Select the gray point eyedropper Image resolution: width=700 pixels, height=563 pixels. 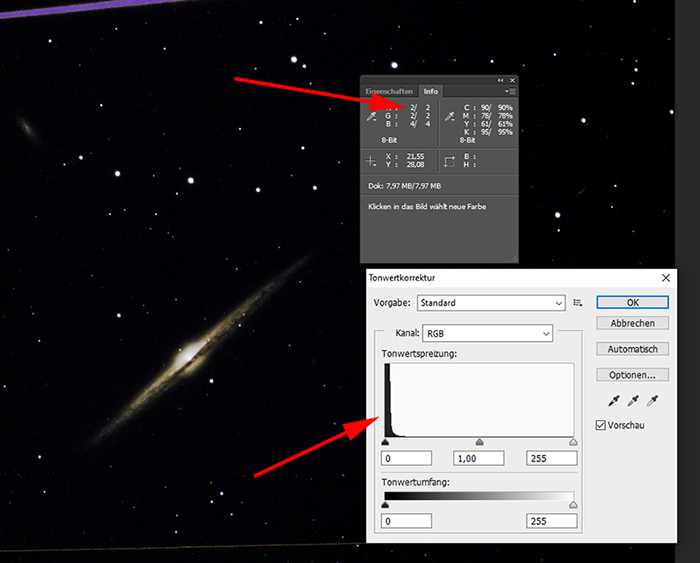(x=633, y=400)
